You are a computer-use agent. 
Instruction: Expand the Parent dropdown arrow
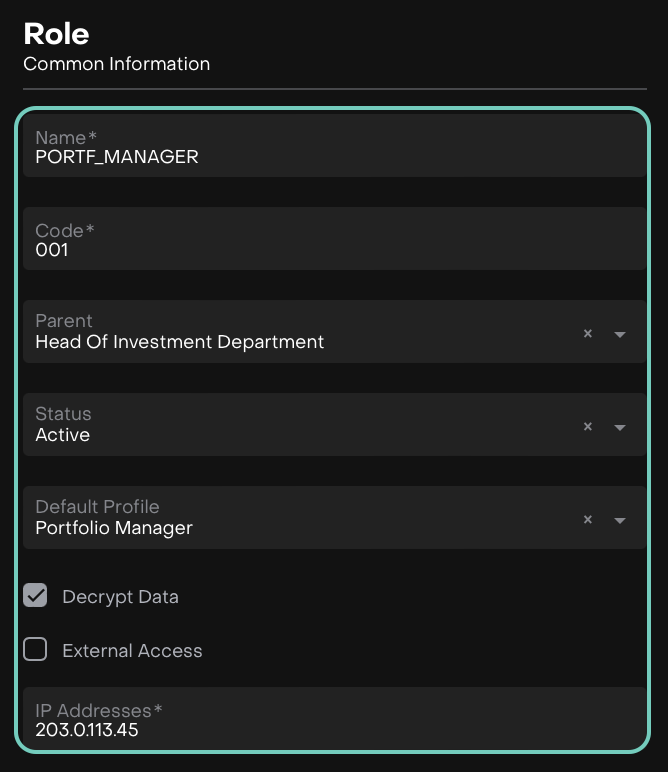[x=620, y=334]
